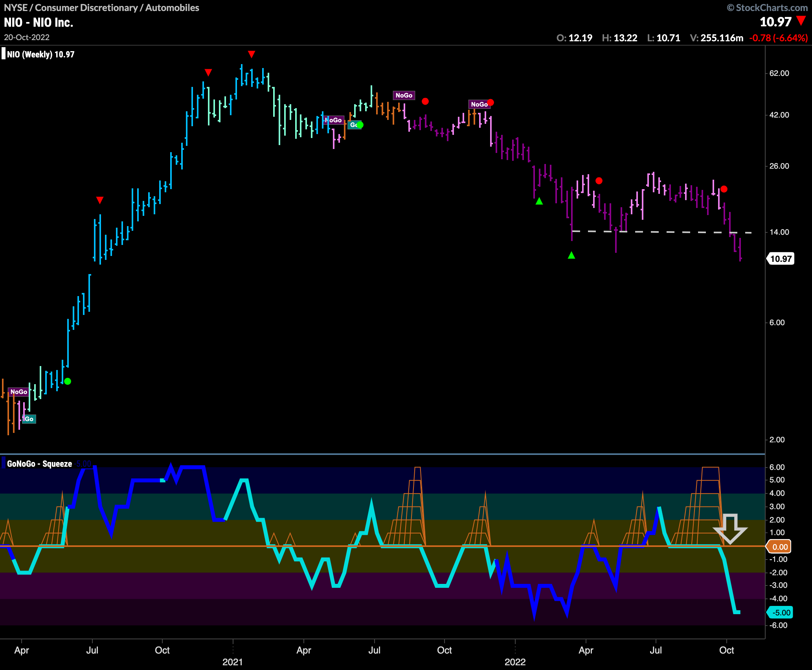Click the orange 0.00 oscillator tag
The width and height of the screenshot is (812, 670).
click(x=779, y=547)
